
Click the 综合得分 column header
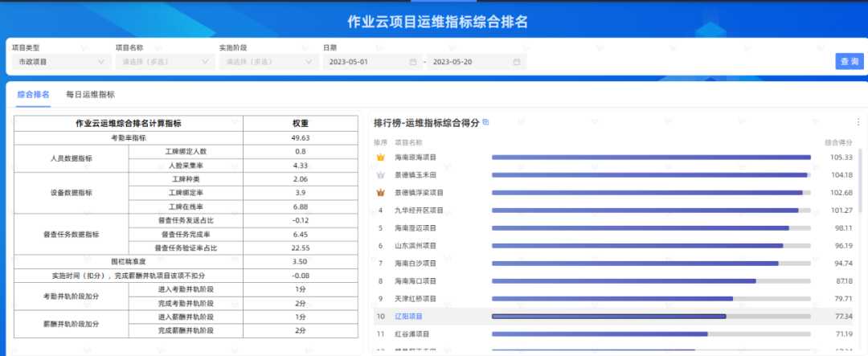(839, 142)
